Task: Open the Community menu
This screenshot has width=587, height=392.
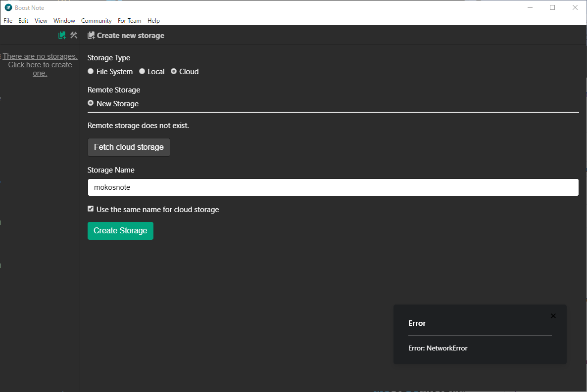Action: point(96,21)
